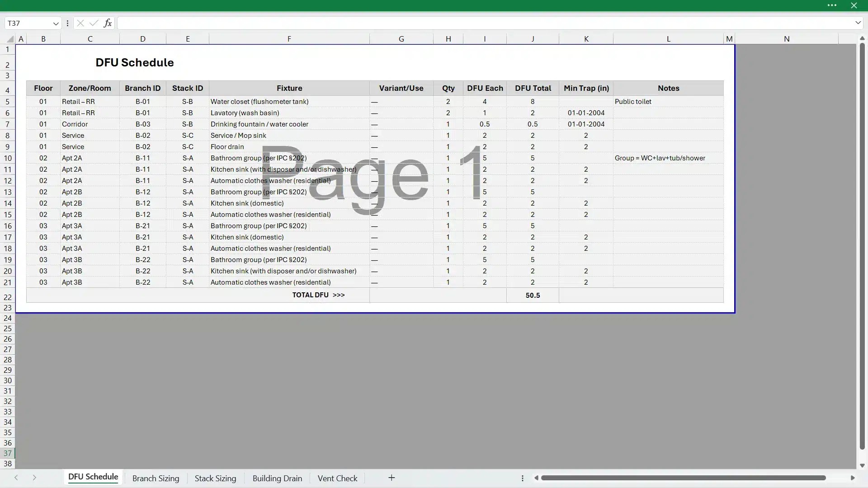
Task: Go to the Vent Check tab
Action: click(x=337, y=479)
